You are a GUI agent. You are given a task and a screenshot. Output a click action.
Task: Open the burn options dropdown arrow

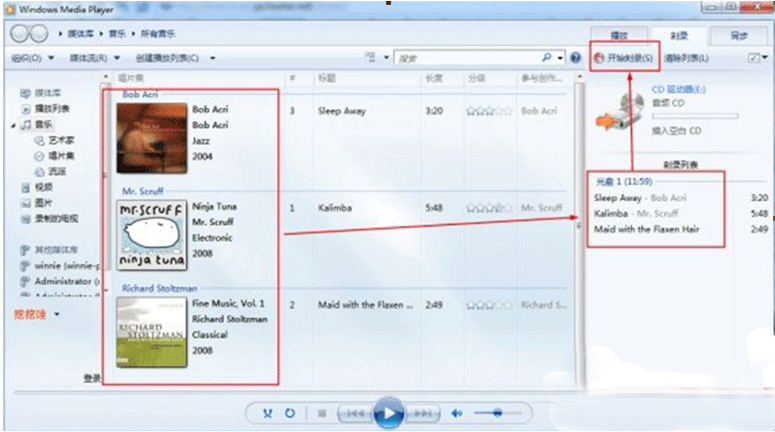(765, 58)
